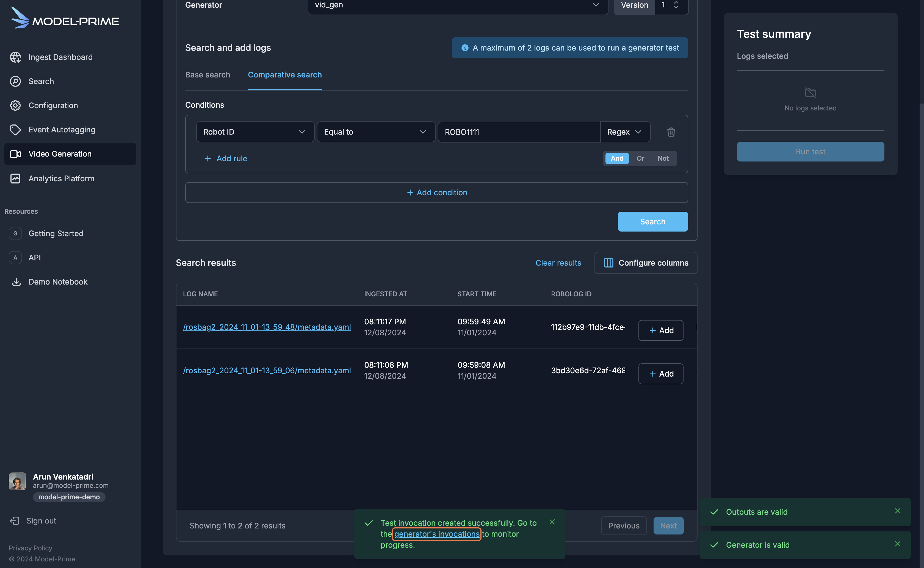Open Ingest Dashboard globe icon
The width and height of the screenshot is (924, 568).
click(15, 57)
